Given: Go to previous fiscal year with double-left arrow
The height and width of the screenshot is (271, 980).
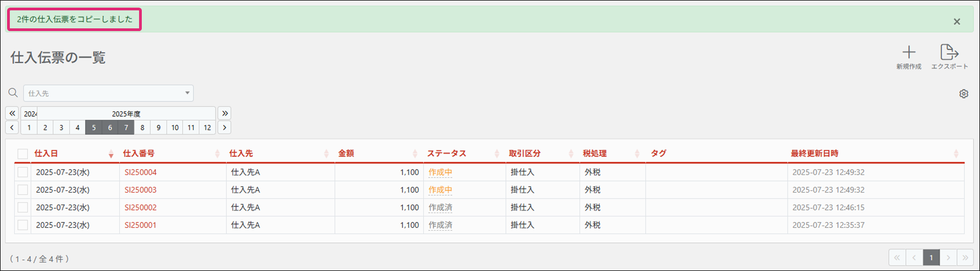Looking at the screenshot, I should 12,113.
